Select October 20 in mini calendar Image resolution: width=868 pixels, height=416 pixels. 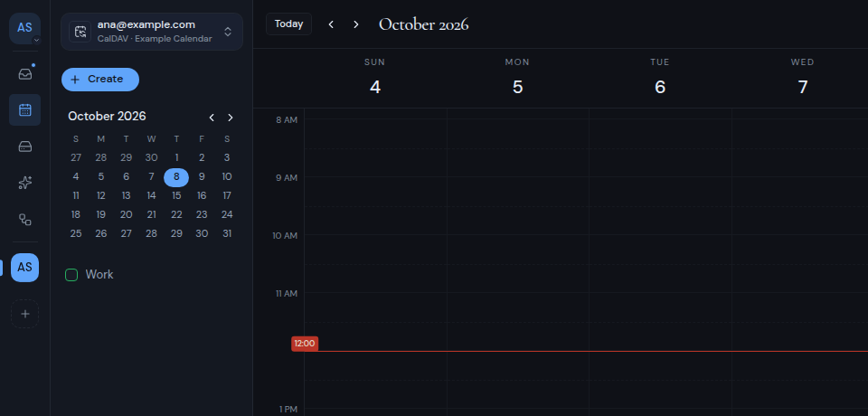pos(127,215)
